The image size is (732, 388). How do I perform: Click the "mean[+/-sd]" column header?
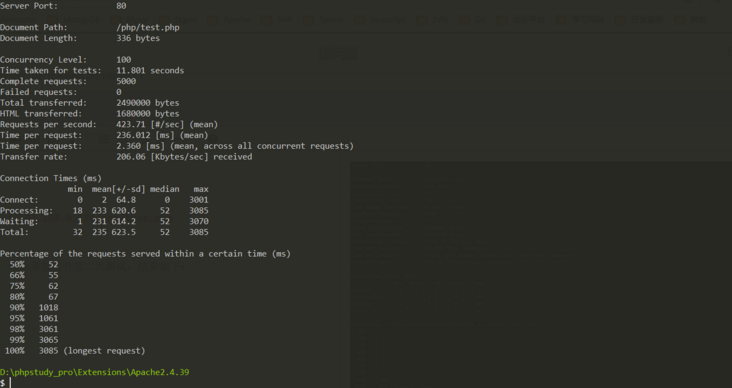pos(119,189)
